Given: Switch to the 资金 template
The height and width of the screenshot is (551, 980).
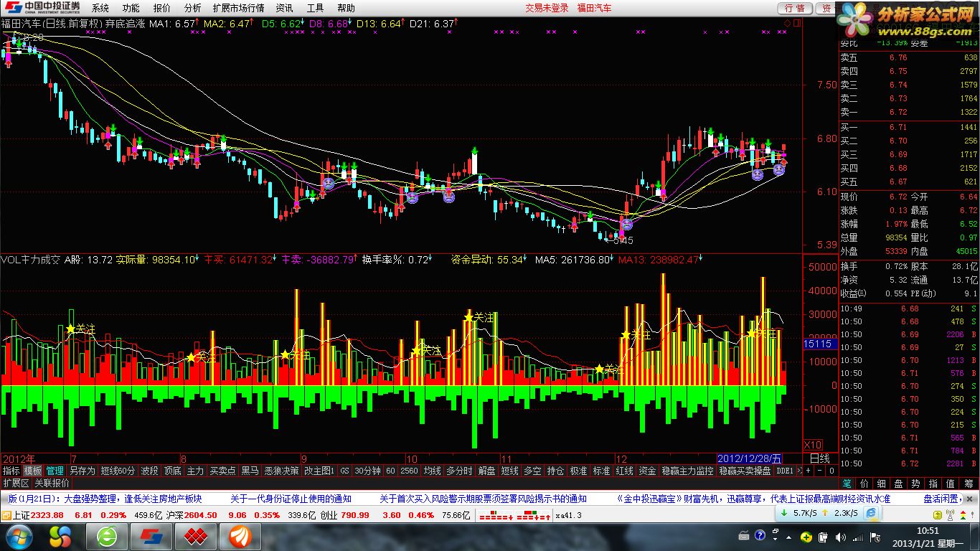Looking at the screenshot, I should tap(647, 471).
